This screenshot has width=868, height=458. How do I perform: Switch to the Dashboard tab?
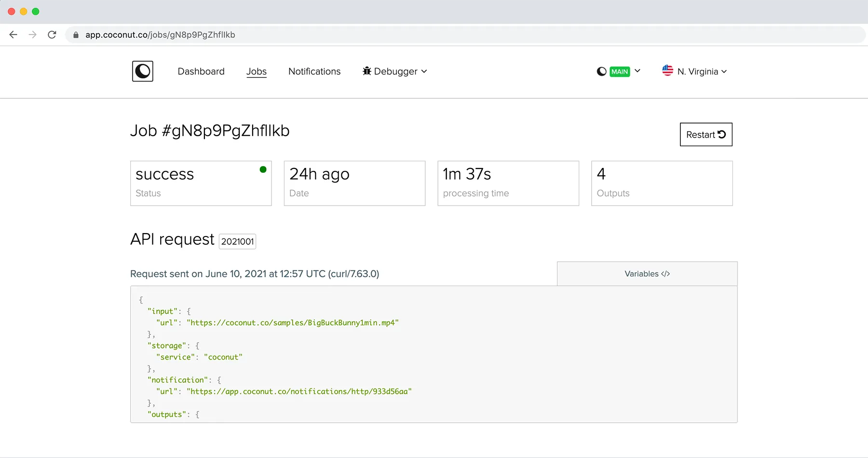coord(201,71)
